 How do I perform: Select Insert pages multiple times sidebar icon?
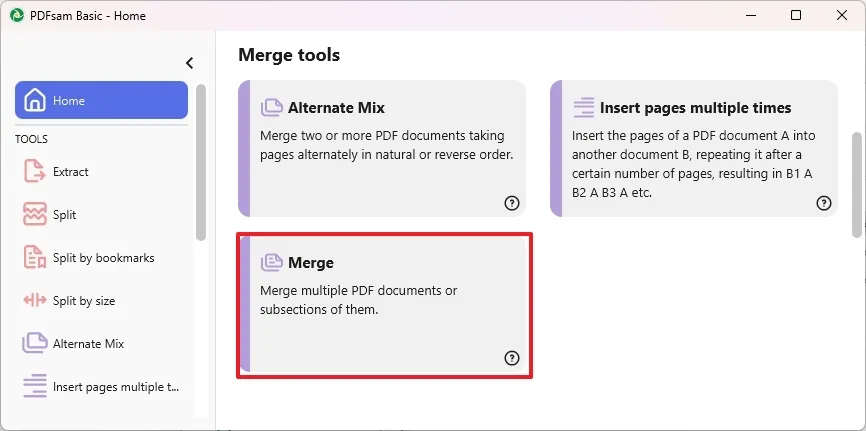[35, 387]
